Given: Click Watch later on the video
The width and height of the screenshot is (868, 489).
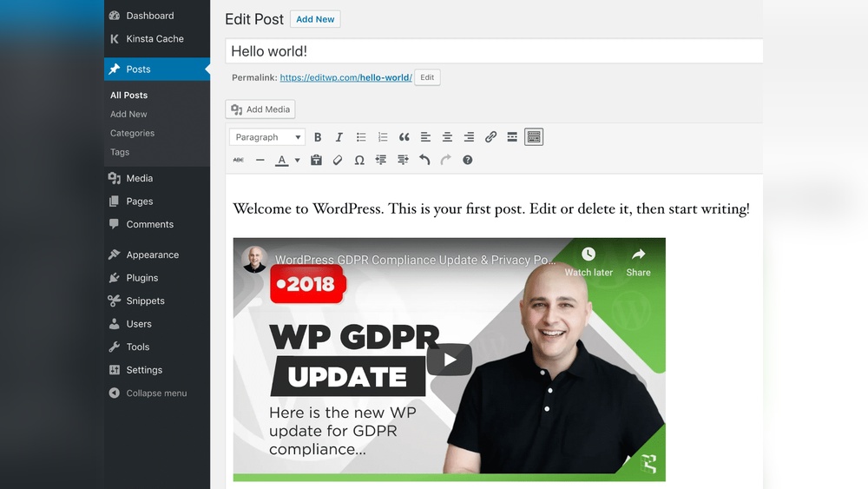Looking at the screenshot, I should coord(589,262).
